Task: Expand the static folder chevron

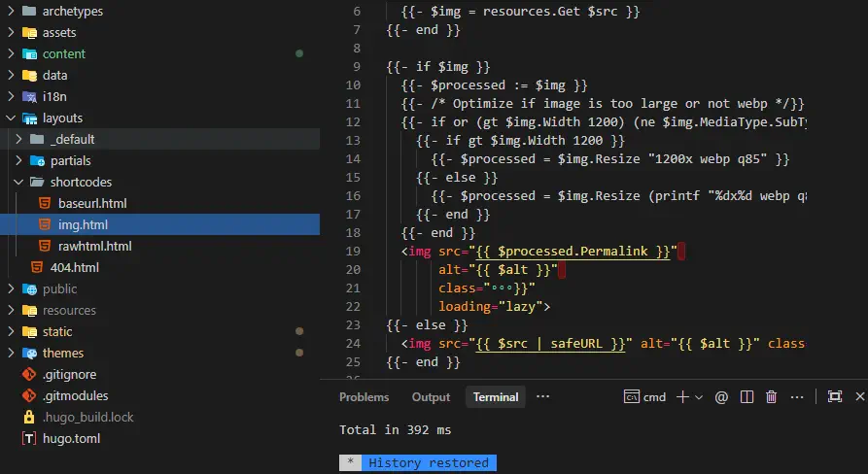Action: [11, 332]
